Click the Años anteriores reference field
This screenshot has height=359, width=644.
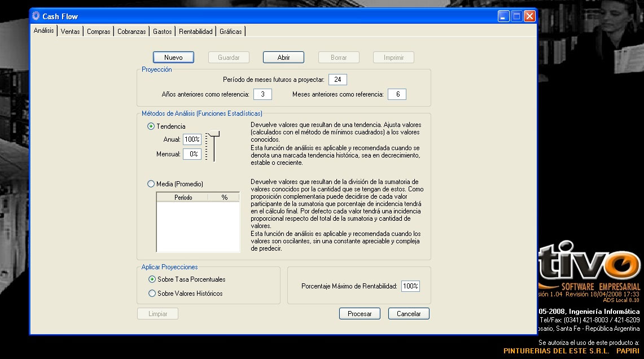[x=262, y=94]
